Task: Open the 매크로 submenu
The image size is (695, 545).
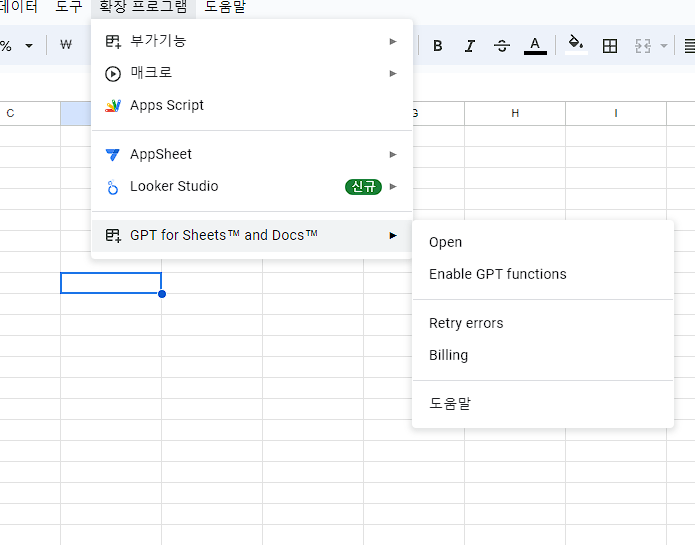Action: pyautogui.click(x=252, y=73)
